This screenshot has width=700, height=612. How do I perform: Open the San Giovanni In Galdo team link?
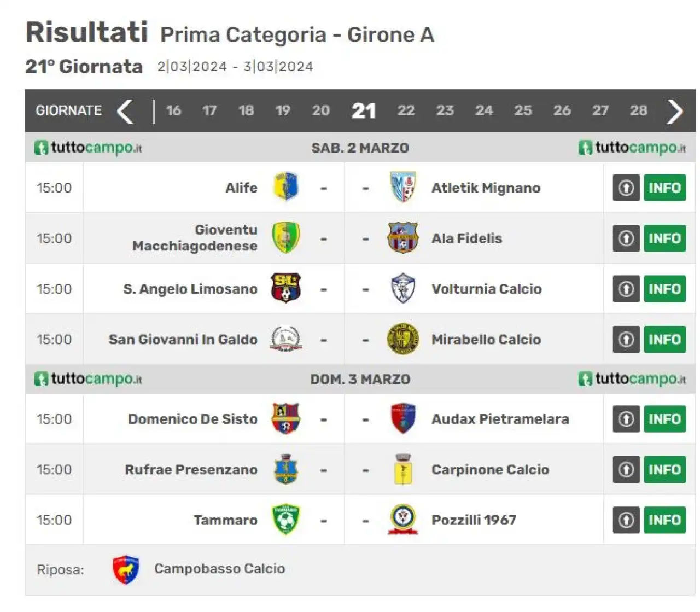pos(183,339)
